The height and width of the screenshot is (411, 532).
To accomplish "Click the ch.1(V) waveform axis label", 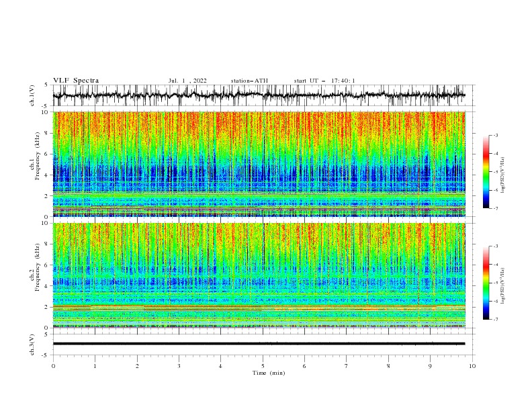I will tap(32, 95).
